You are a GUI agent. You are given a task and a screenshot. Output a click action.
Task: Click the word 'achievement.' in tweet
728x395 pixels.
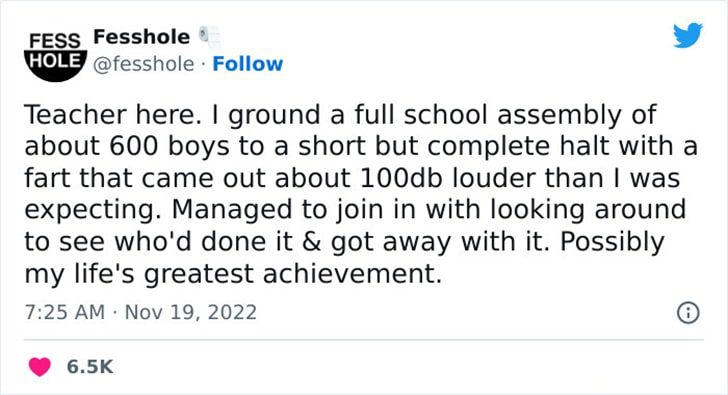coord(352,273)
